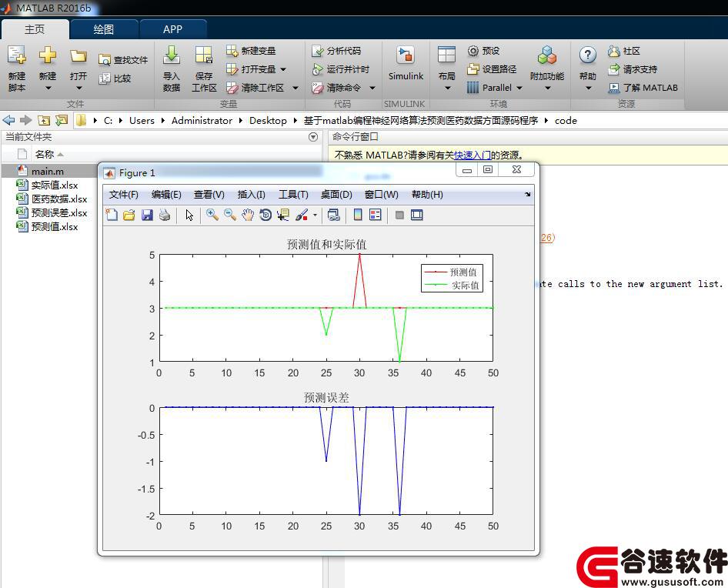Open Window (窗口) menu in Figure 1
This screenshot has width=728, height=588.
pos(381,195)
